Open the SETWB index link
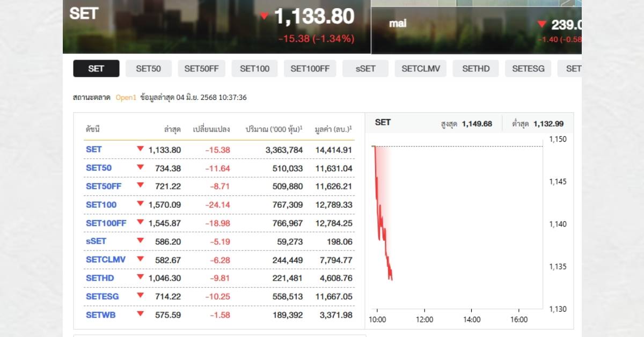 point(100,315)
